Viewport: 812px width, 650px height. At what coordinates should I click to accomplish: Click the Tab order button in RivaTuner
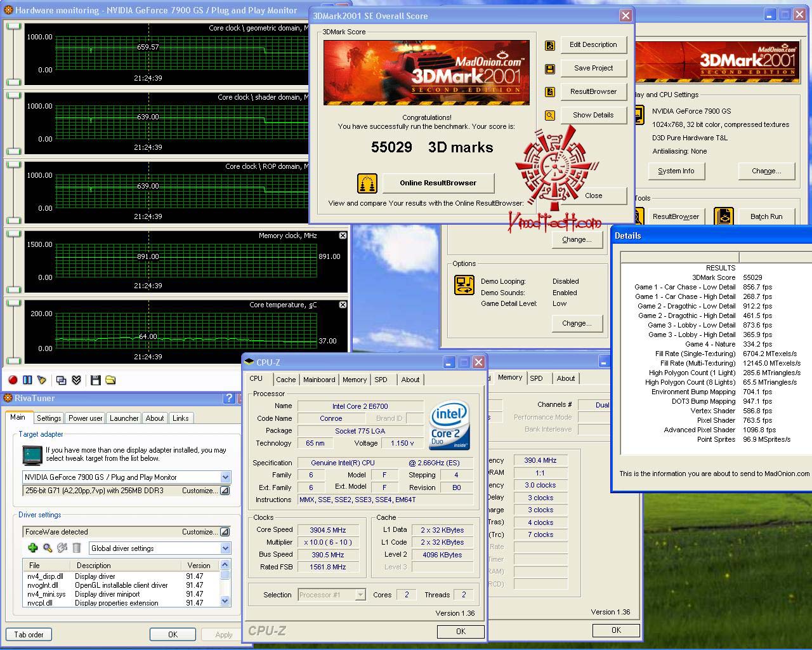point(29,634)
